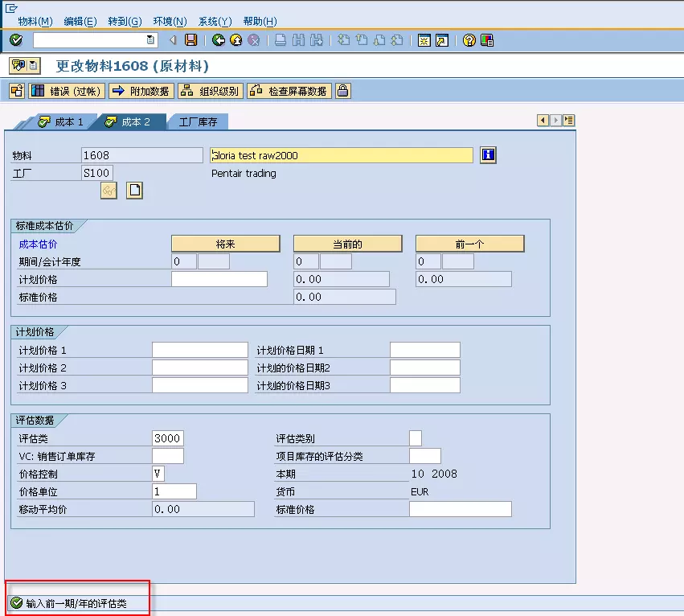Switch to the 工厂库存 tab
The image size is (684, 616).
[x=198, y=121]
